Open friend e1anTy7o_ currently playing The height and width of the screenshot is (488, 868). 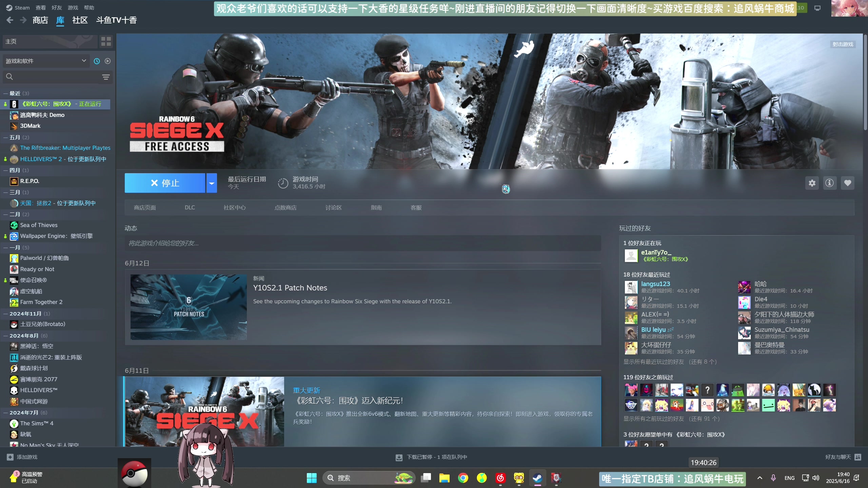656,252
